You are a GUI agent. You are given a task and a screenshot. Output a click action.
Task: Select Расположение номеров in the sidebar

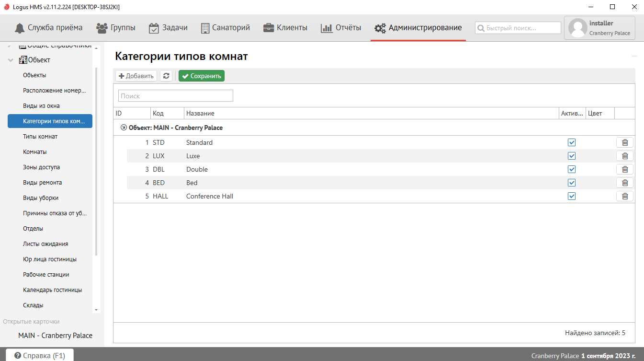point(55,91)
